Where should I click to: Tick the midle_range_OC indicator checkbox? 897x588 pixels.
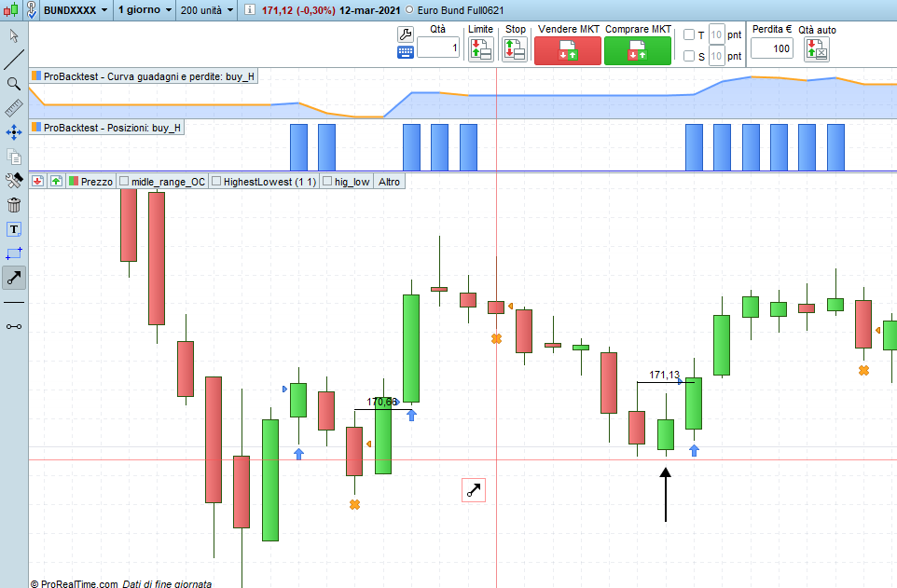pyautogui.click(x=124, y=182)
